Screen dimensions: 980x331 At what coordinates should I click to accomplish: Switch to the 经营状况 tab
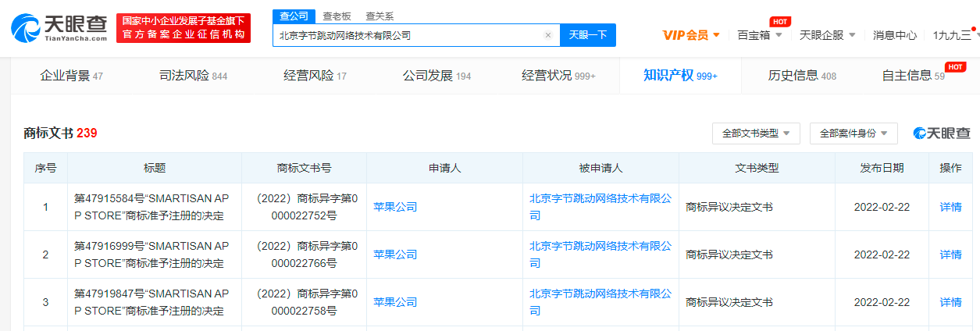(558, 76)
